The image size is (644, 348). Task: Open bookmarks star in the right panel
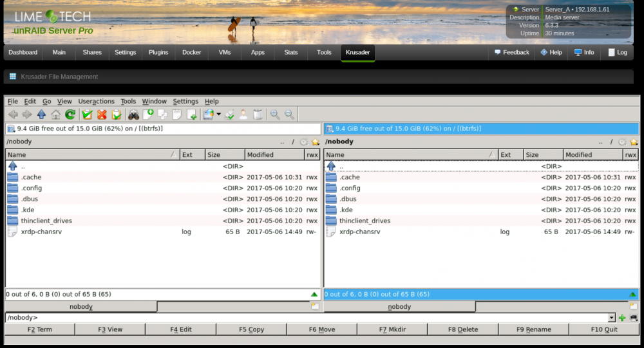pos(634,142)
